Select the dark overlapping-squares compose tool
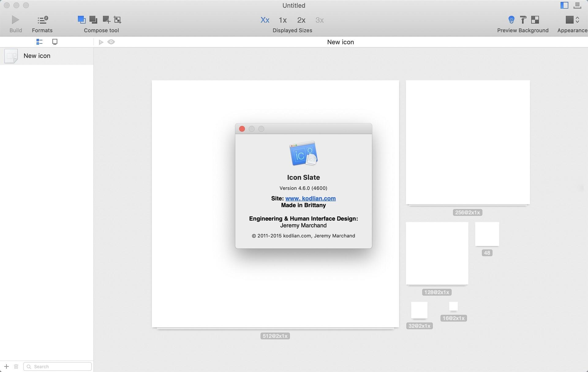The width and height of the screenshot is (588, 372). point(93,20)
